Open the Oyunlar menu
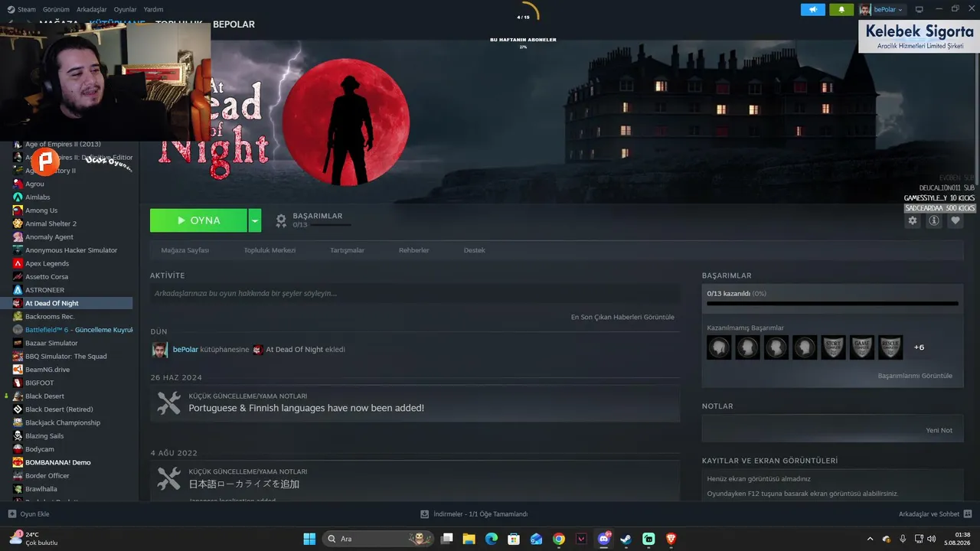 click(x=126, y=9)
